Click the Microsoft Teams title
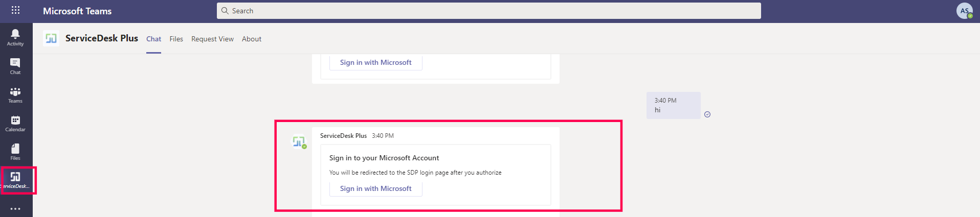Screen dimensions: 980x217 click(x=77, y=11)
